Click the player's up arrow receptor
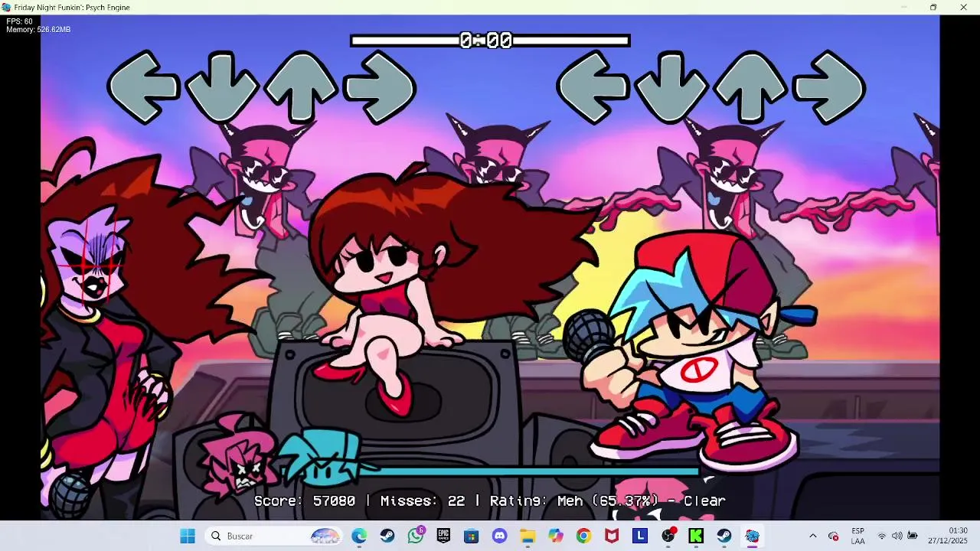Image resolution: width=980 pixels, height=551 pixels. click(750, 86)
